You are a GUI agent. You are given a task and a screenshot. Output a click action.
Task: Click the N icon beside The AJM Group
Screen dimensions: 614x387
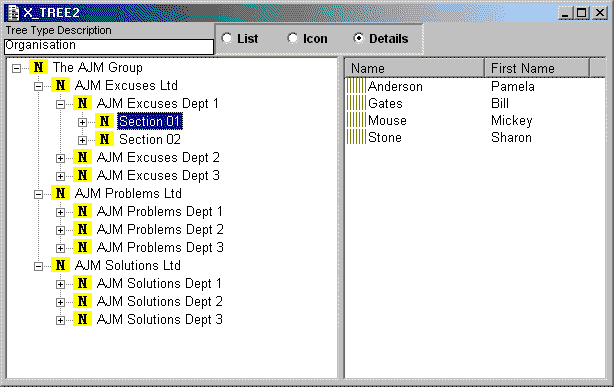click(x=38, y=67)
